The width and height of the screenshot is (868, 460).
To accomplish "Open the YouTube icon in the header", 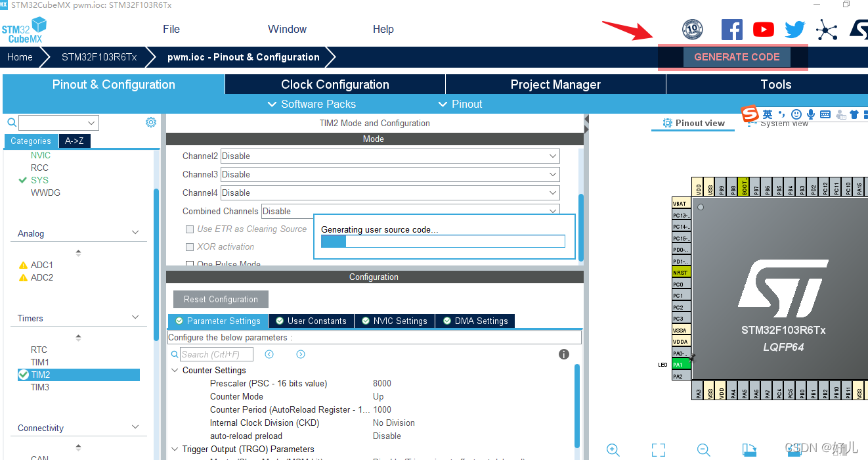I will 763,30.
